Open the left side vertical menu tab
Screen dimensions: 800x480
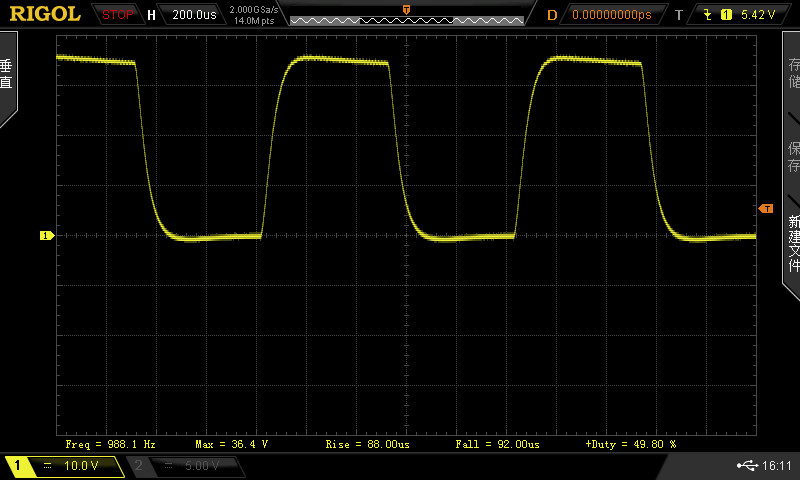pos(8,77)
